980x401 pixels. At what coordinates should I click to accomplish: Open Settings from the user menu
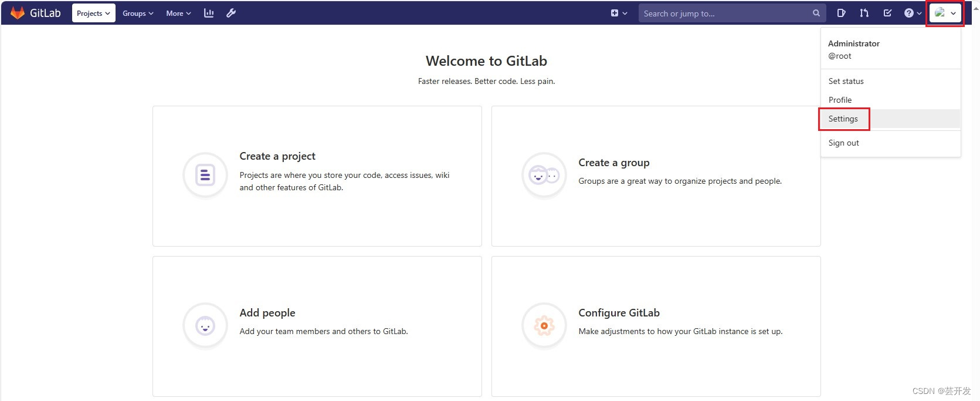click(x=890, y=119)
